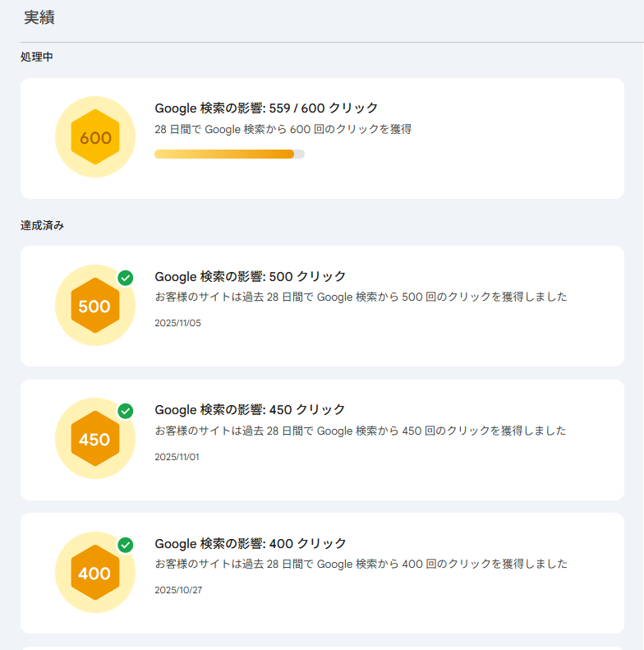Open the 500 クリック achievement title
The width and height of the screenshot is (644, 650).
(251, 276)
